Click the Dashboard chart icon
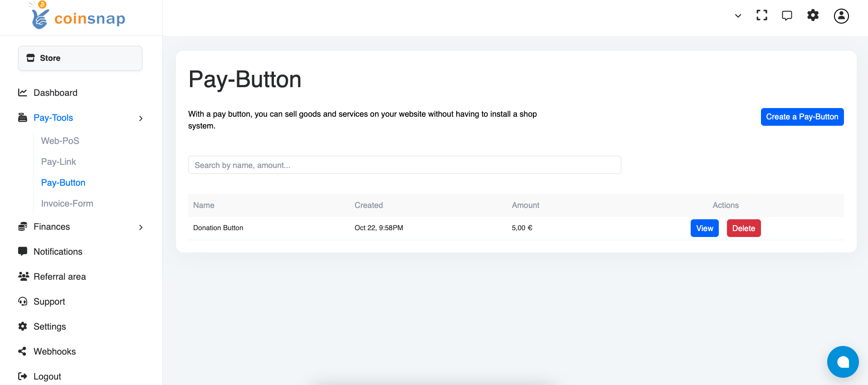Viewport: 868px width, 385px height. coord(23,93)
